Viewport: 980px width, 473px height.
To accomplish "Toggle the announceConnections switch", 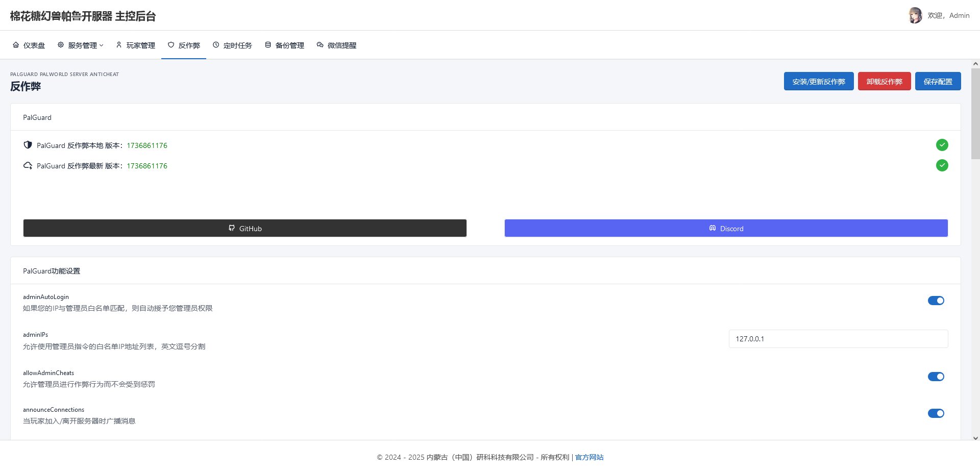I will 936,413.
